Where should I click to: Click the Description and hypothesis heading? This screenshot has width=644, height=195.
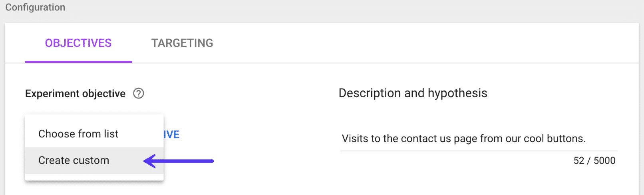pyautogui.click(x=413, y=93)
